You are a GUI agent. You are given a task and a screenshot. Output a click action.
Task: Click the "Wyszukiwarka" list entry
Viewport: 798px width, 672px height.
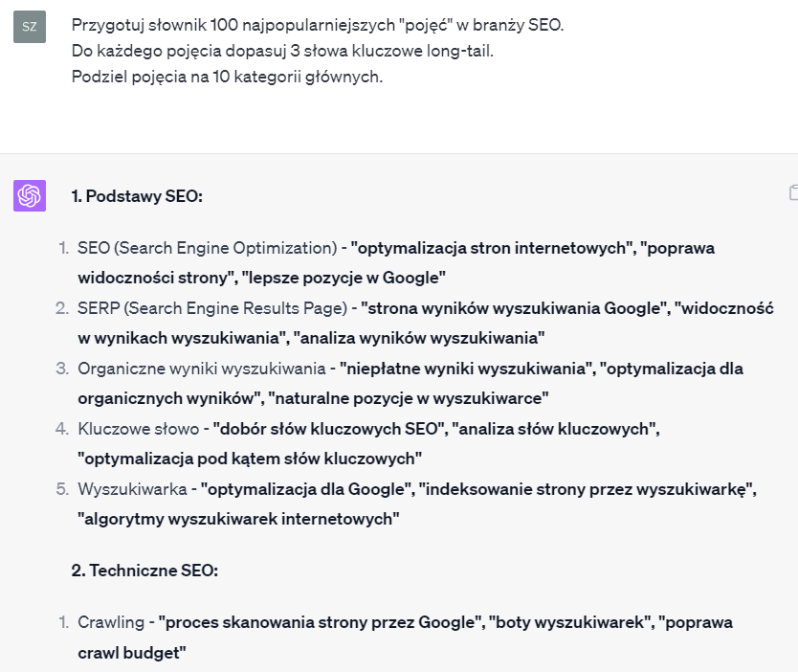(x=132, y=489)
